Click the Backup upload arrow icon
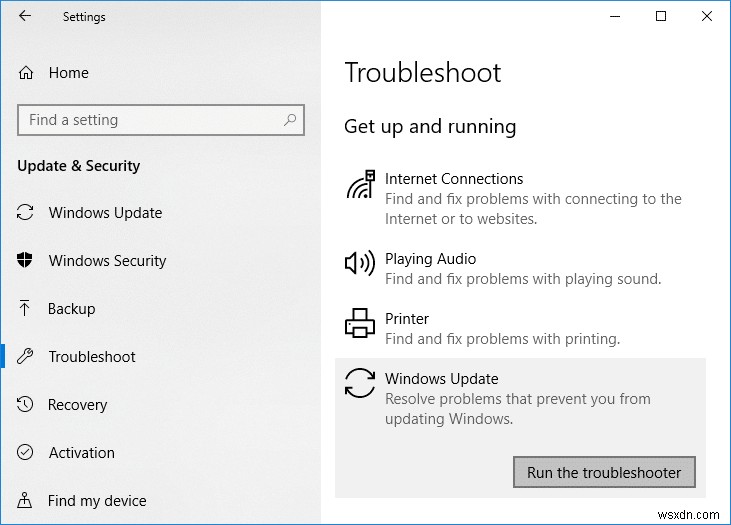 coord(26,309)
